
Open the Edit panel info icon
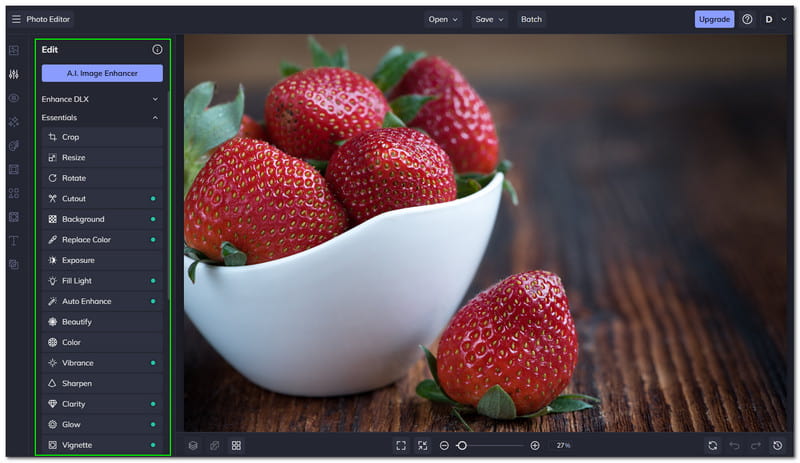(x=157, y=49)
